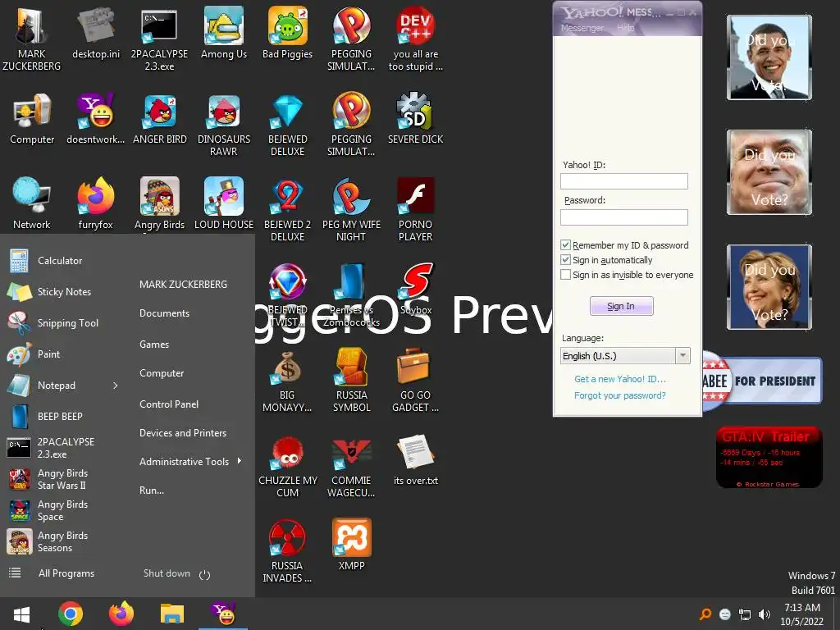Expand the Administrative Tools submenu arrow
Viewport: 840px width, 630px height.
tap(239, 461)
